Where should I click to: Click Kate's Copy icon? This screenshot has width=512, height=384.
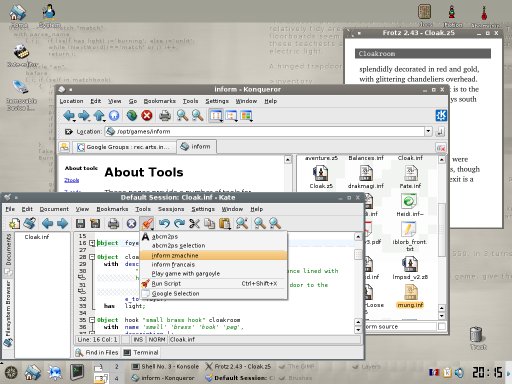click(x=209, y=224)
